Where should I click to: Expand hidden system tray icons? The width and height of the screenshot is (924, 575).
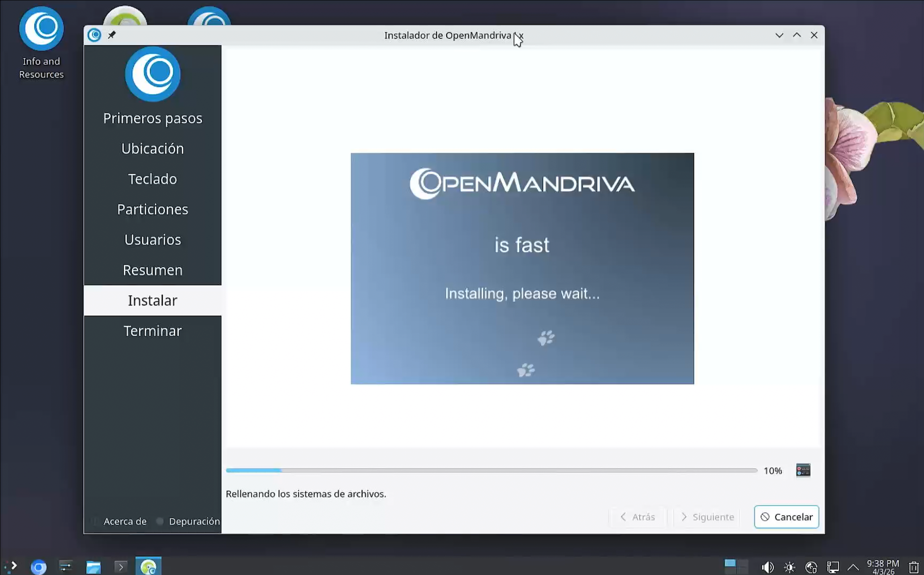coord(853,567)
